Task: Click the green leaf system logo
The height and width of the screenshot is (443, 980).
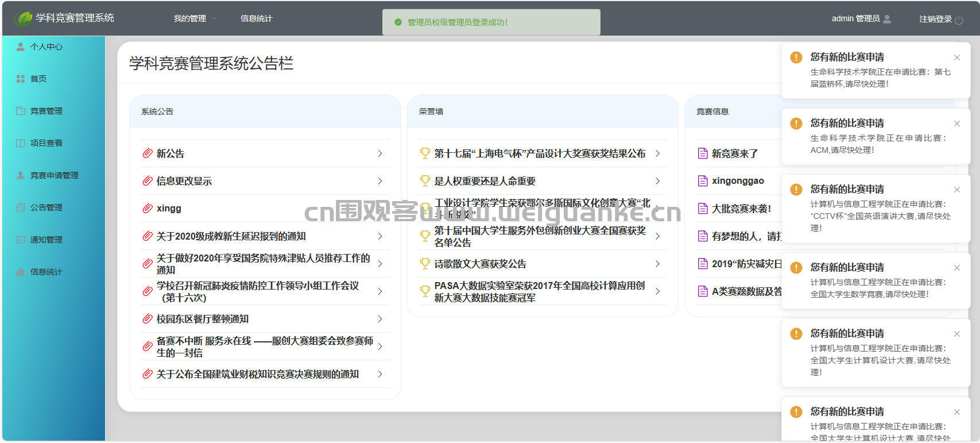Action: tap(23, 18)
